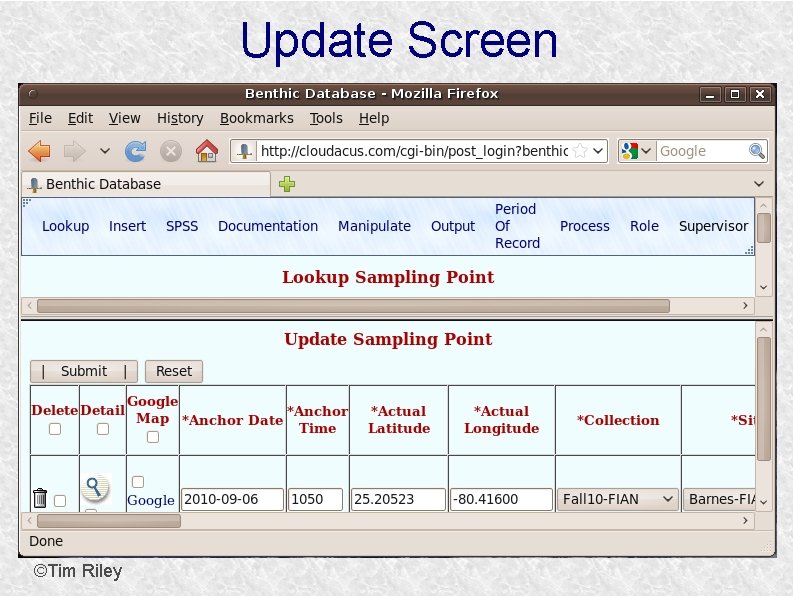793x596 pixels.
Task: Open the Help menu
Action: point(374,118)
